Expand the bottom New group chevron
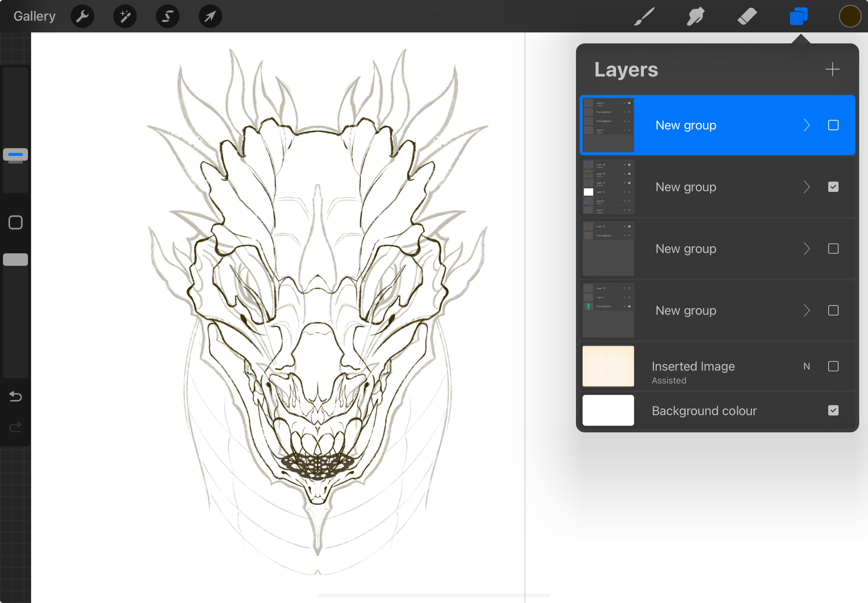Image resolution: width=868 pixels, height=603 pixels. (806, 310)
